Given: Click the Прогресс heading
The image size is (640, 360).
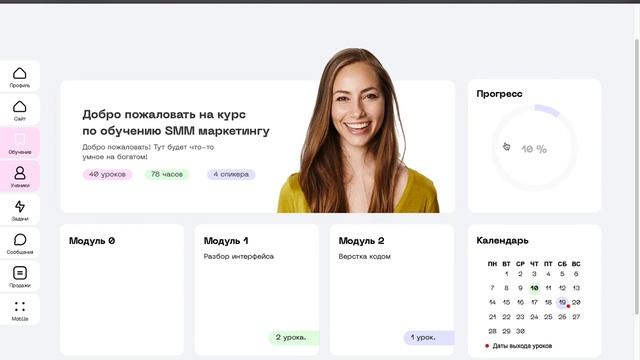Looking at the screenshot, I should [499, 94].
